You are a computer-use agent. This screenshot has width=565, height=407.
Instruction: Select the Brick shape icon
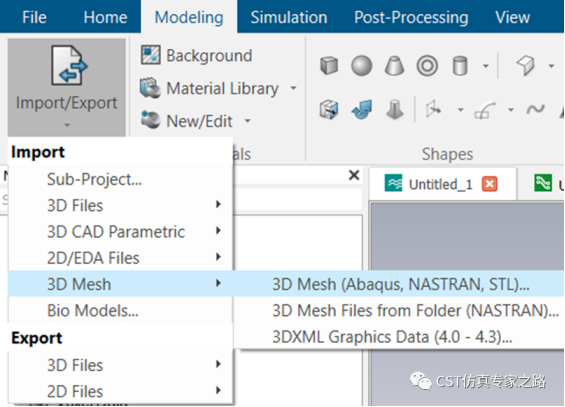pyautogui.click(x=329, y=66)
